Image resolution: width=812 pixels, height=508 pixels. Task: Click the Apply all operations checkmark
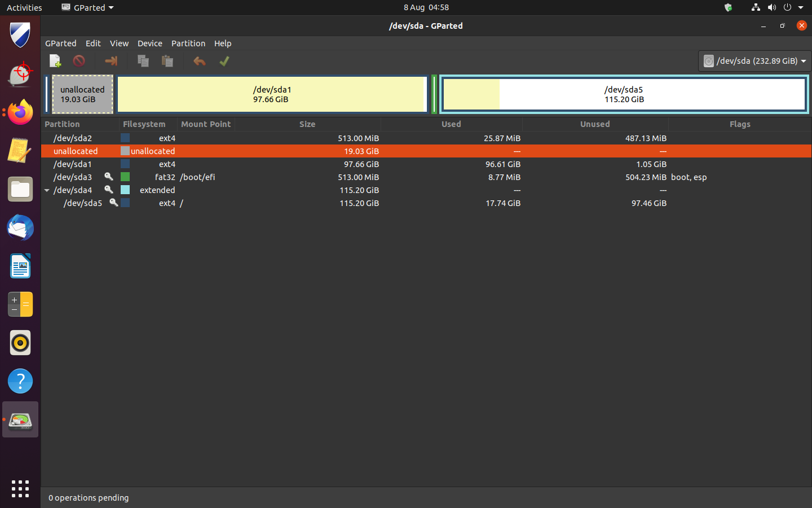tap(224, 61)
